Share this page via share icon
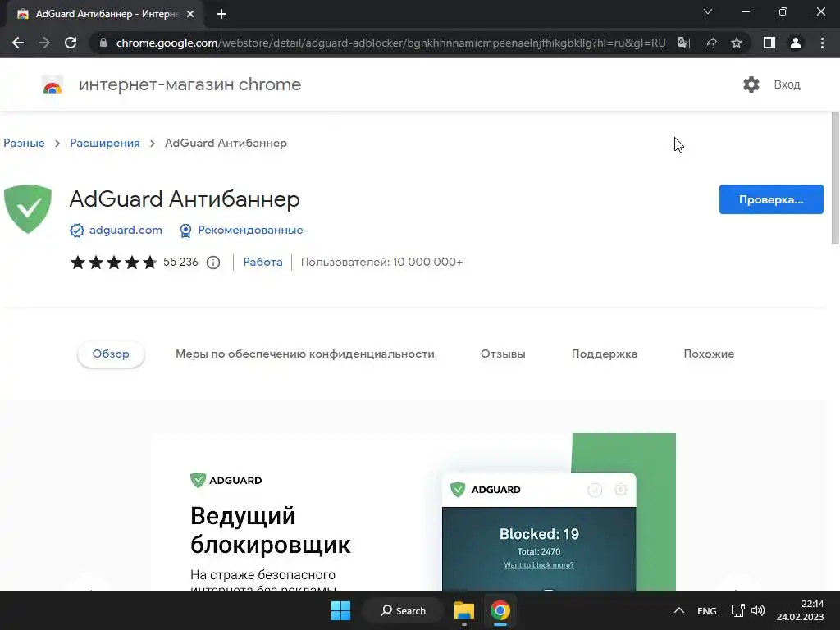Image resolution: width=840 pixels, height=630 pixels. 710,43
